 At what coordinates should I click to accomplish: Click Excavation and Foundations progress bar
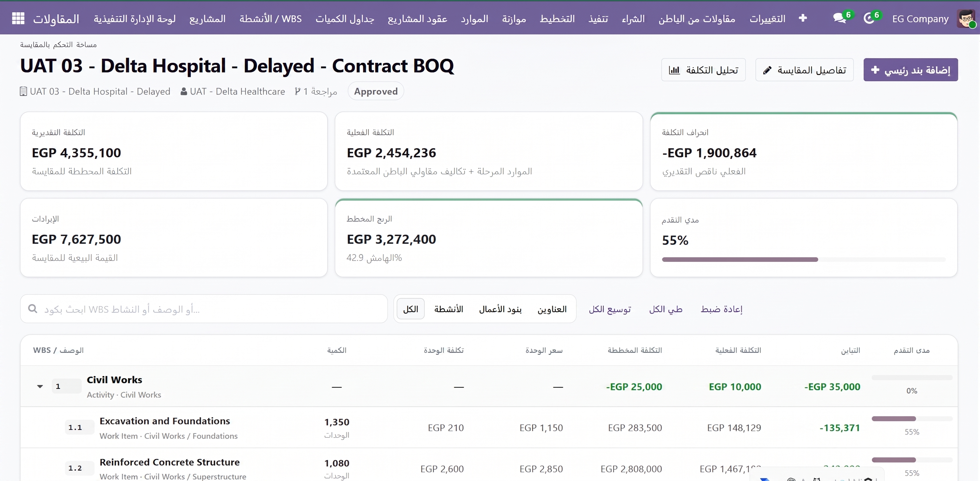(x=912, y=419)
